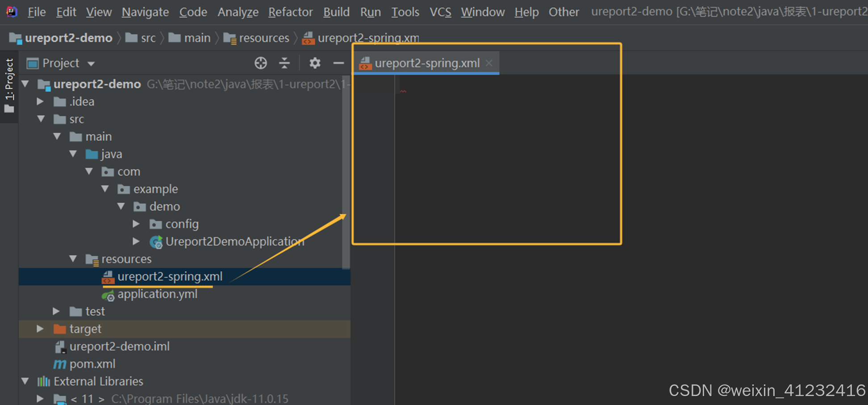Select application.yml in the project tree
The height and width of the screenshot is (405, 868).
point(184,294)
